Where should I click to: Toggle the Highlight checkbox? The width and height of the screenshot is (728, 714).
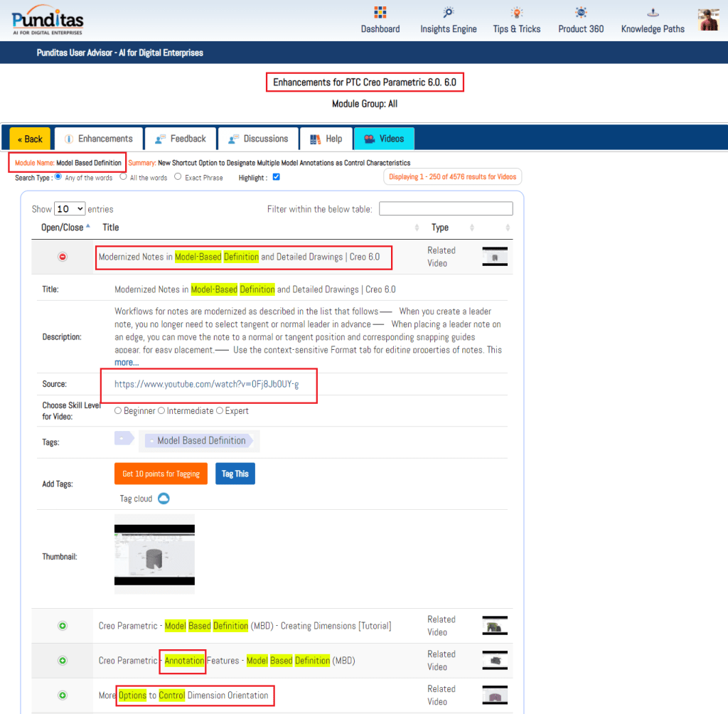tap(277, 177)
